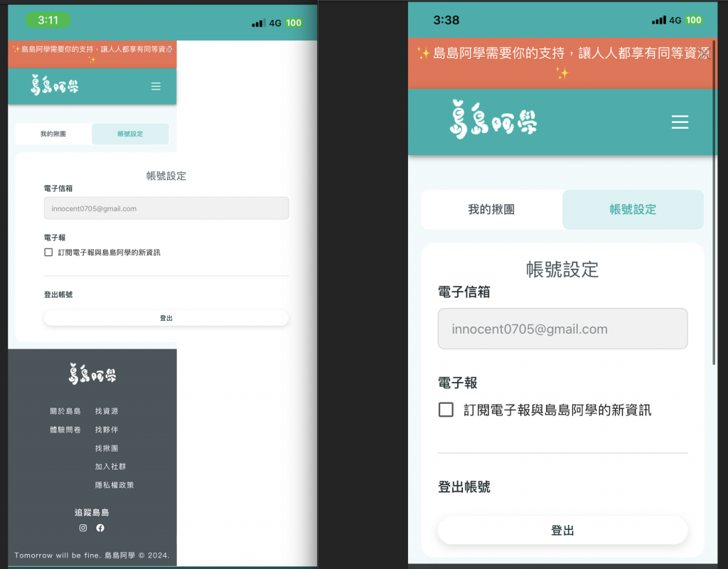Click 電子報 label in right screen

click(x=457, y=383)
